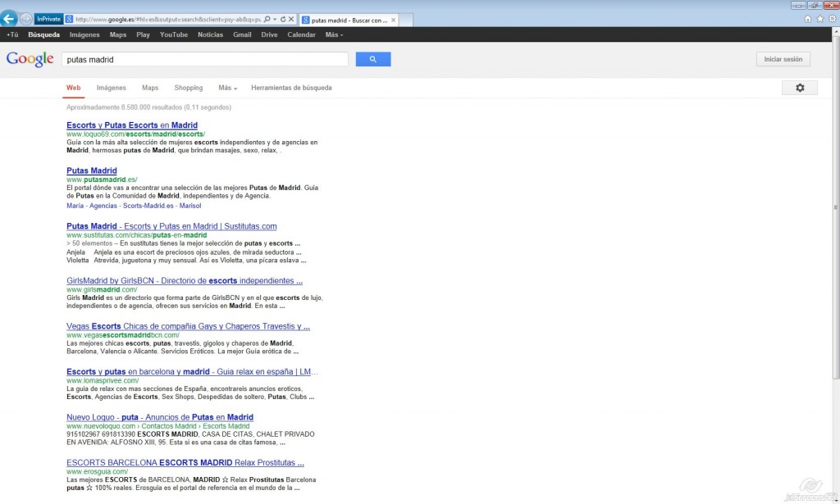Open Imágenes in the black Google bar
The width and height of the screenshot is (840, 504).
84,34
